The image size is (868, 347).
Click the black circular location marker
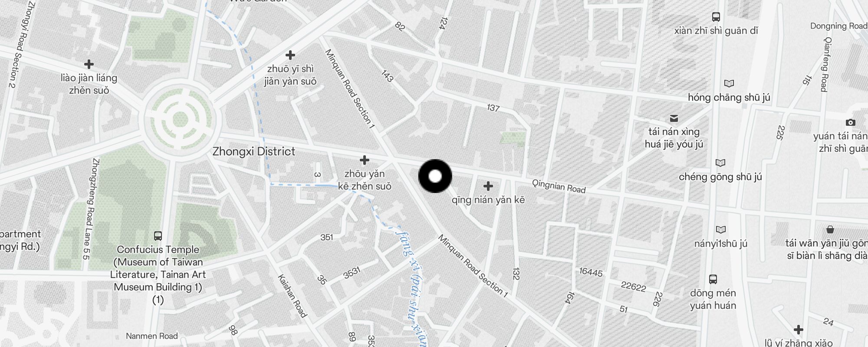(x=435, y=176)
